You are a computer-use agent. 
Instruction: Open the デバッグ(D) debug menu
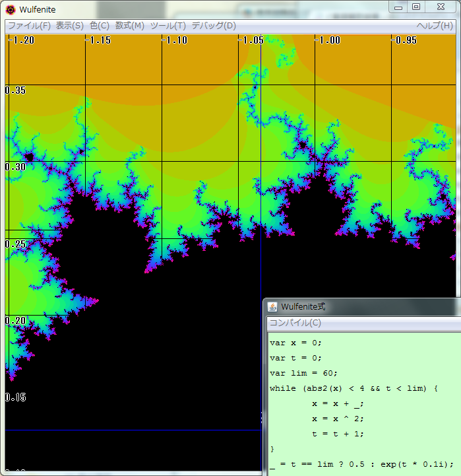tap(214, 26)
